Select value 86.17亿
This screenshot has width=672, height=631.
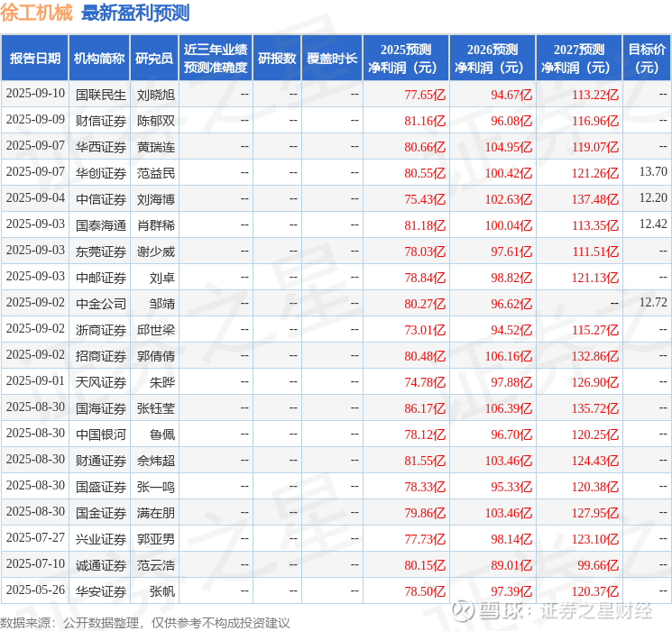425,408
